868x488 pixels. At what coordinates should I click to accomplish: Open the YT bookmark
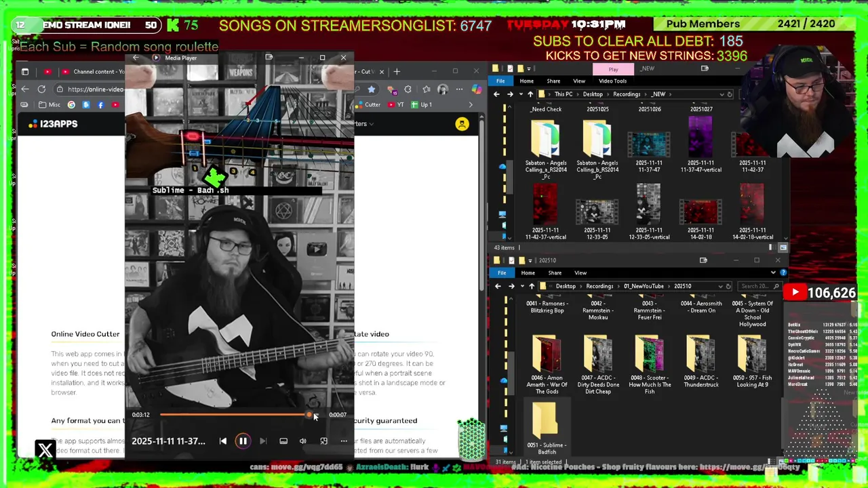[x=396, y=105]
